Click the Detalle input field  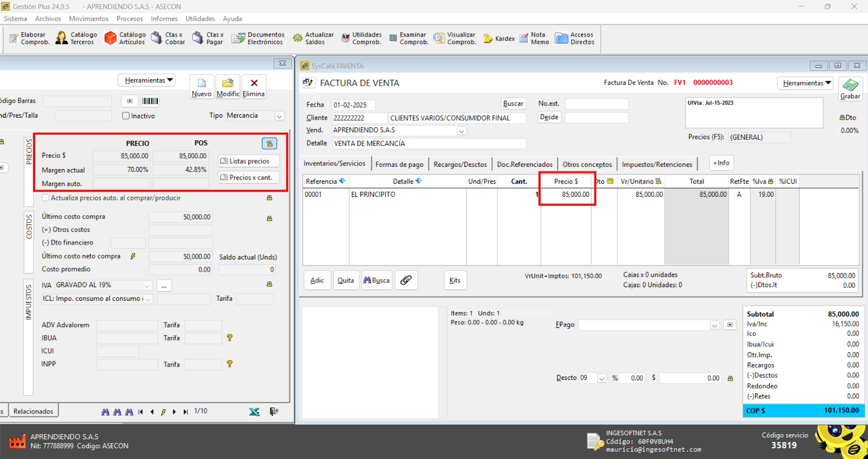tap(429, 144)
